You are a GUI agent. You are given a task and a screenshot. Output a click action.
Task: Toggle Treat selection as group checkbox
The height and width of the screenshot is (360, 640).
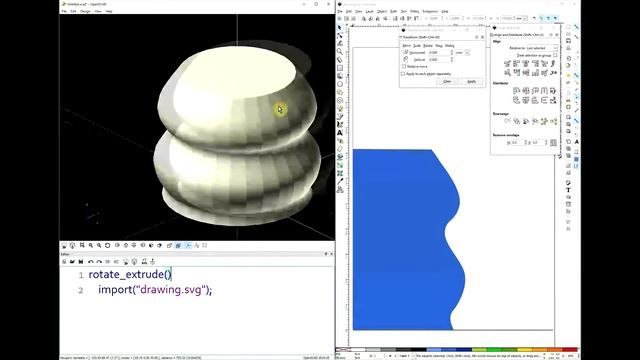tap(555, 55)
